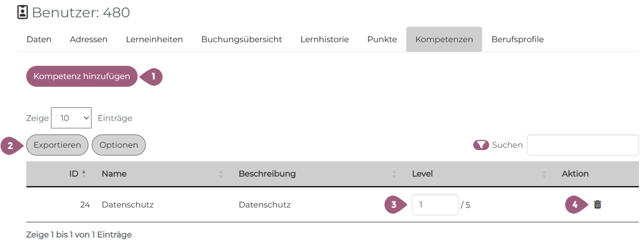Open the Adressen tab
Viewport: 644px width, 246px height.
point(89,40)
